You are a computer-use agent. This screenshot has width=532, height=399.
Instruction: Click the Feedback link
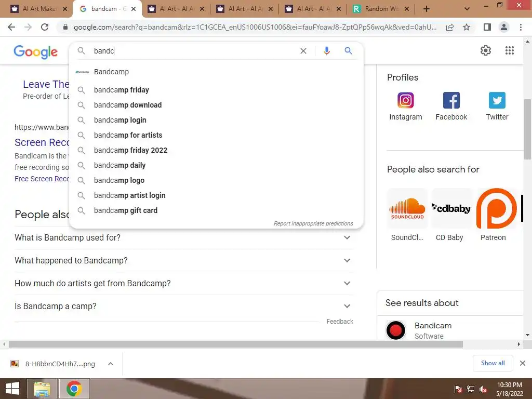click(x=340, y=321)
